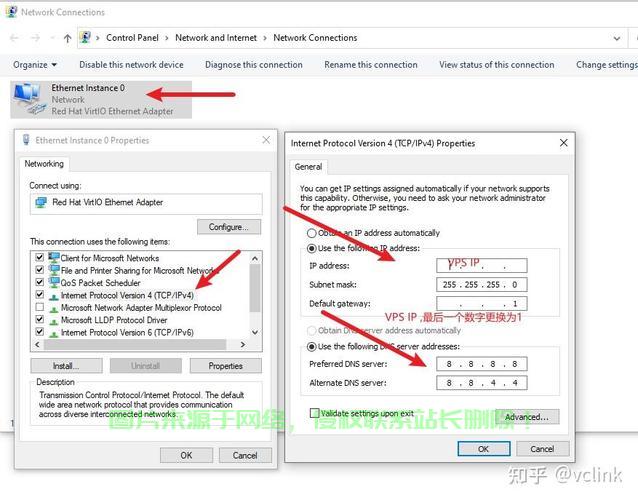This screenshot has height=500, width=638.
Task: Click Cancel in Ethernet Properties dialog
Action: (x=245, y=455)
